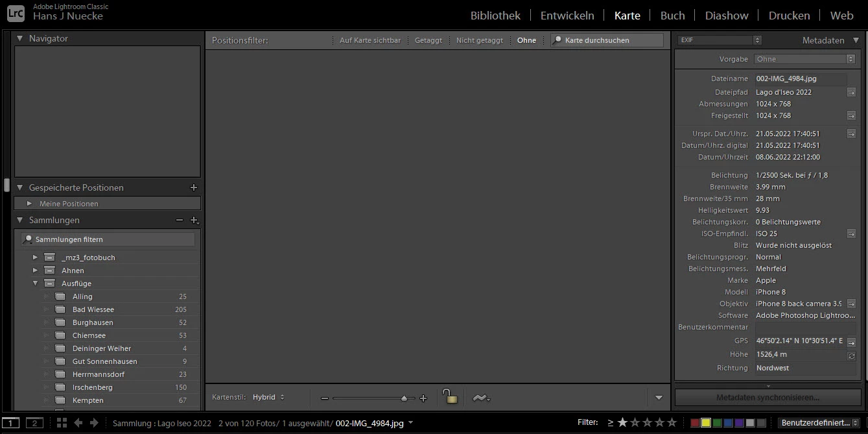
Task: Select main window display button 1
Action: (11, 423)
